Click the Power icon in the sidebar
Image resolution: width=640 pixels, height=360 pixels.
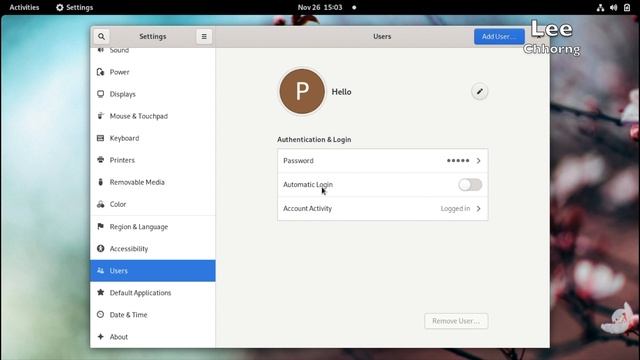click(100, 72)
